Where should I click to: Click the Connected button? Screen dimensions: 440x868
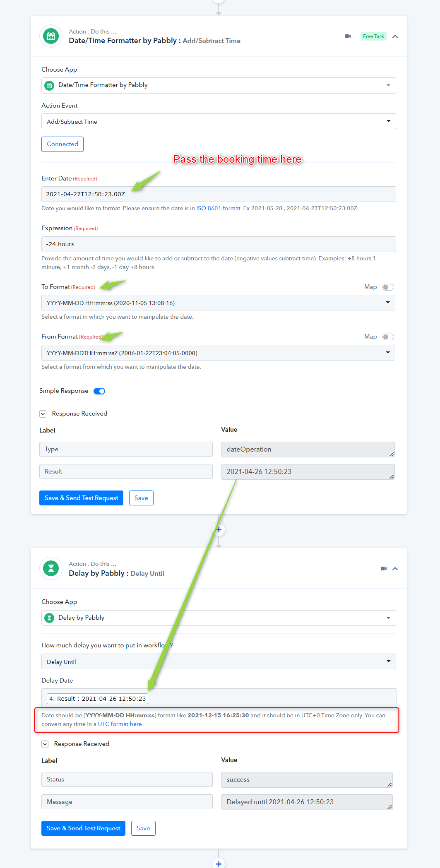[x=63, y=144]
